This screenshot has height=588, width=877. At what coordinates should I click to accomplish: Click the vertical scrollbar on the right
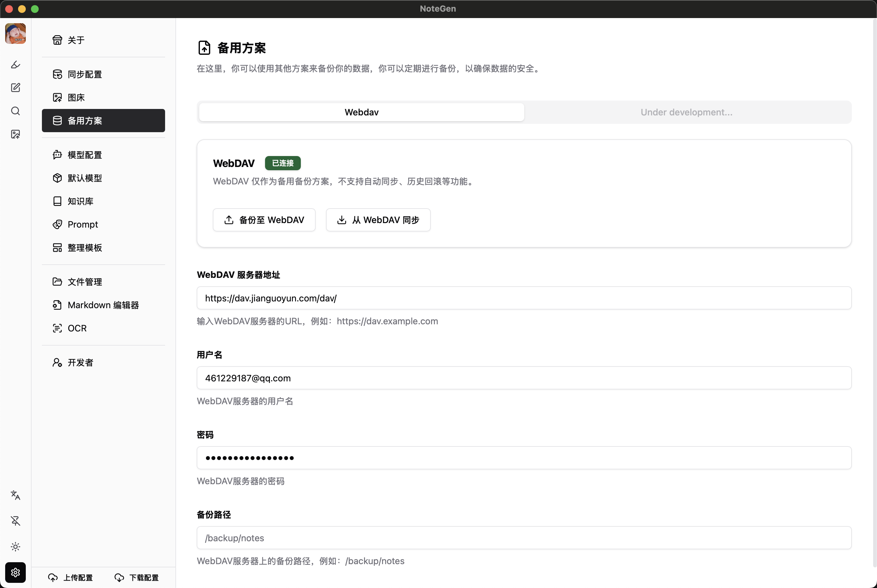point(874,292)
